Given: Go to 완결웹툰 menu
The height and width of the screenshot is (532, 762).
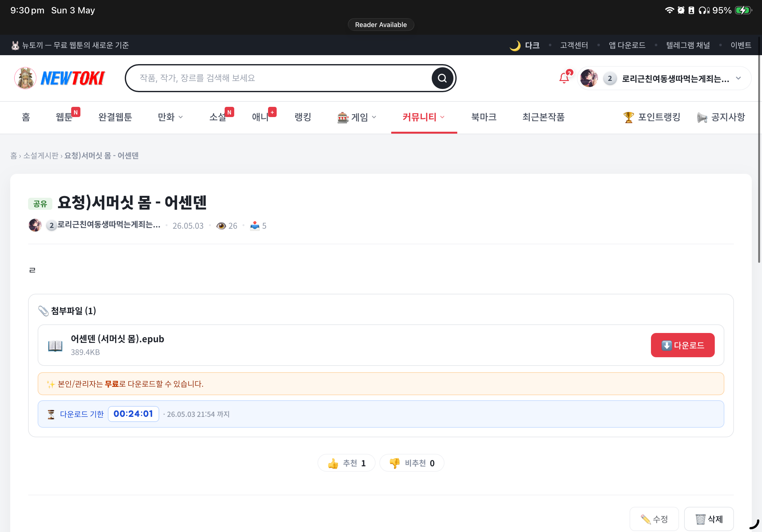Looking at the screenshot, I should (115, 117).
